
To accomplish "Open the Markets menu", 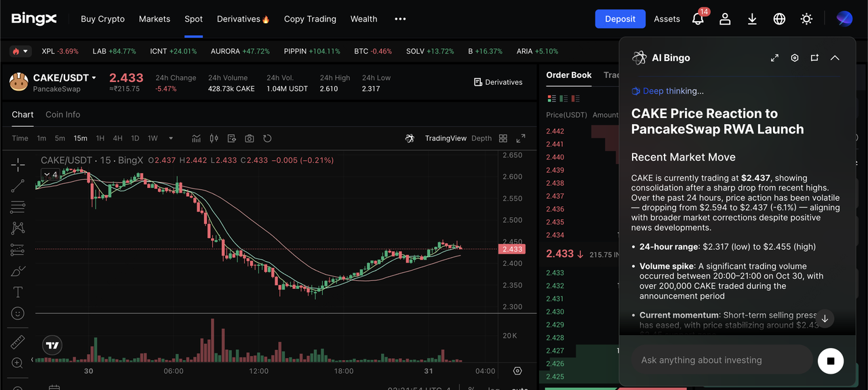I will point(155,19).
